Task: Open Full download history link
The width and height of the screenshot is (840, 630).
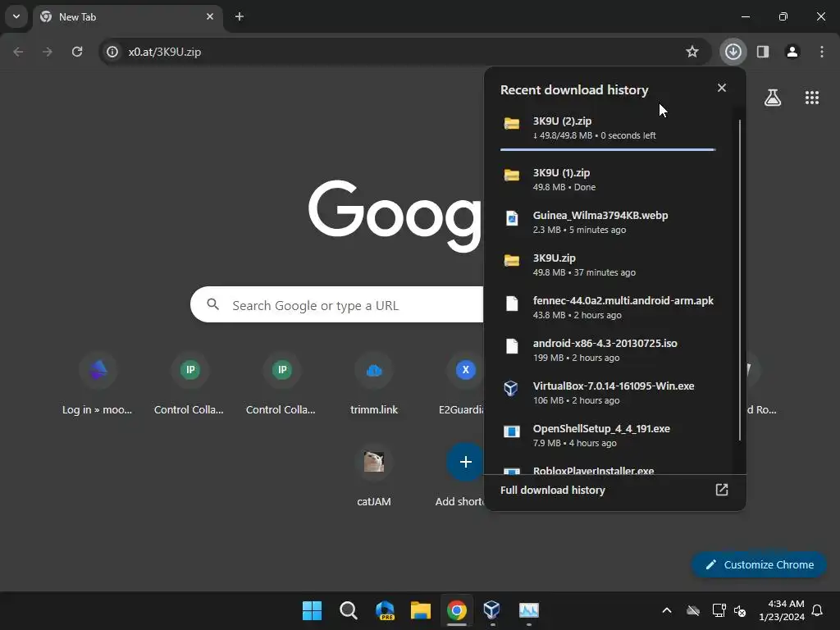Action: click(x=552, y=491)
